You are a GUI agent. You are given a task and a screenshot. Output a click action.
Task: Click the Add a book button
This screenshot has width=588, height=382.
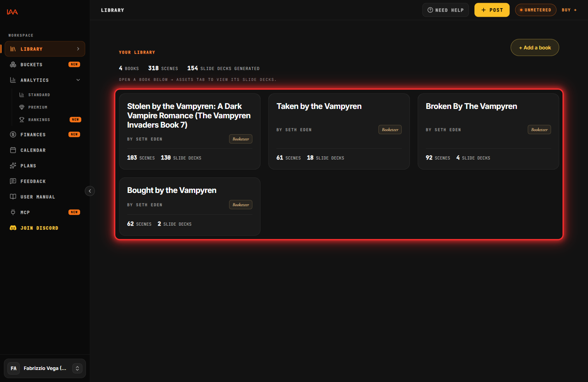[x=535, y=47]
